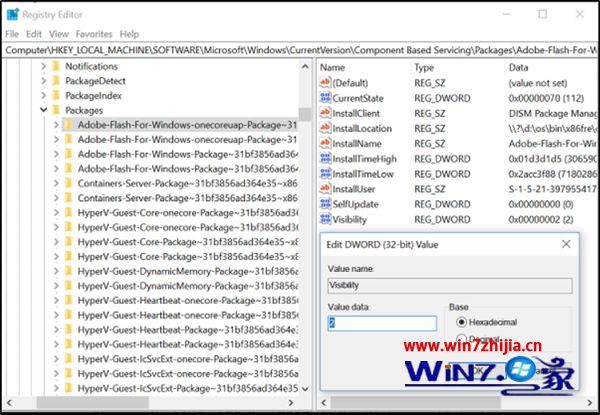The image size is (600, 415).
Task: Click the values pane horizontal scroll right arrow
Action: pyautogui.click(x=590, y=403)
